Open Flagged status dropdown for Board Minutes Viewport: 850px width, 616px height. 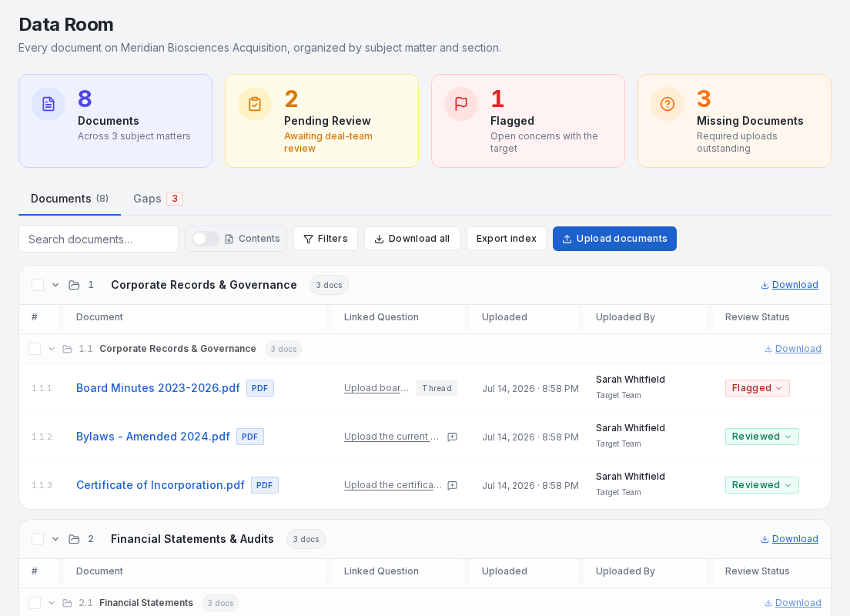click(758, 388)
